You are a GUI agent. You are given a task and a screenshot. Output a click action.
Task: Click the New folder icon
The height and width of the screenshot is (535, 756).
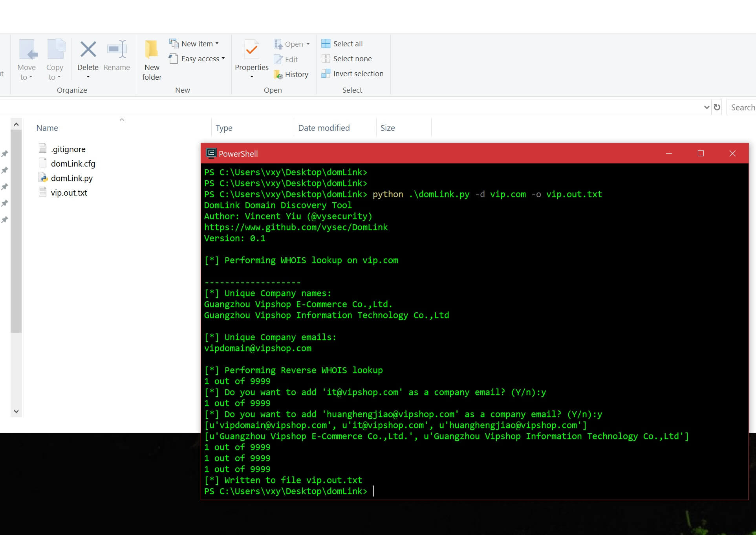pyautogui.click(x=151, y=50)
